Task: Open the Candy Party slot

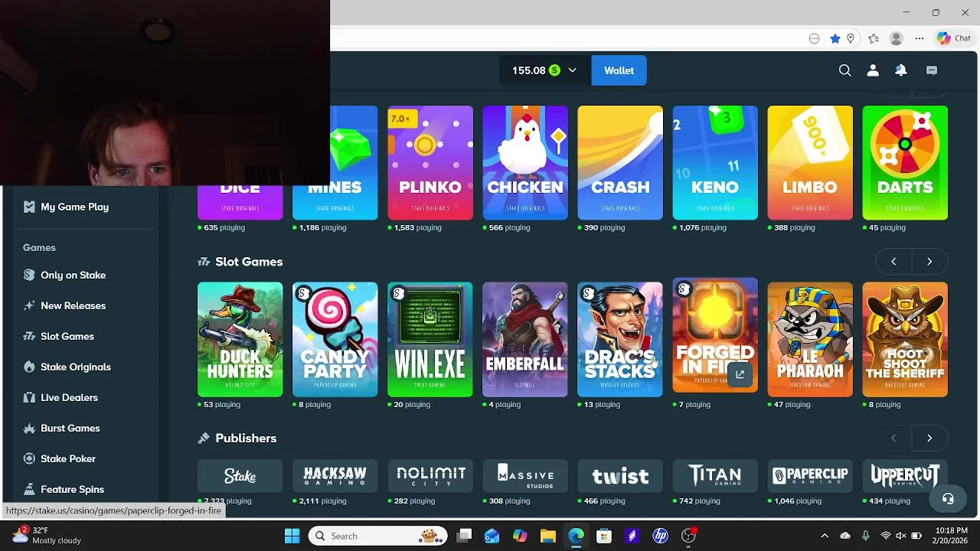Action: coord(335,340)
